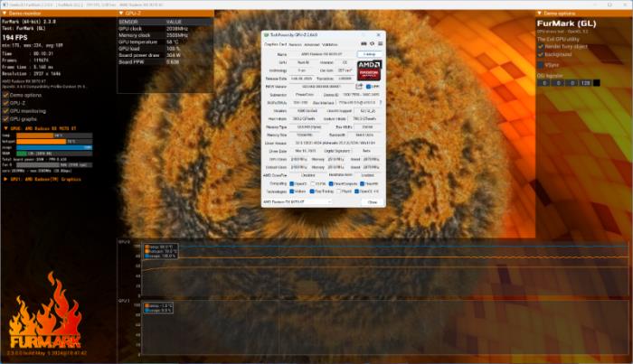The width and height of the screenshot is (633, 364).
Task: Switch to the Validation tab in GPU-Z
Action: coord(330,45)
